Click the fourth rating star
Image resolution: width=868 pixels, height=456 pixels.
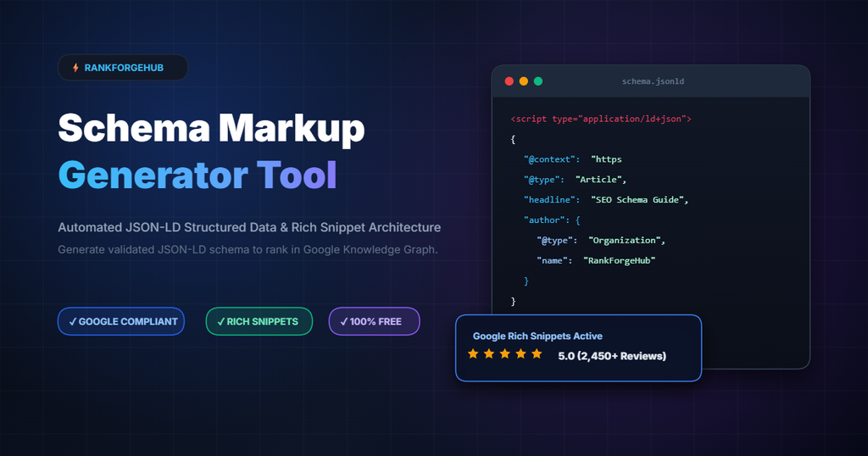521,353
